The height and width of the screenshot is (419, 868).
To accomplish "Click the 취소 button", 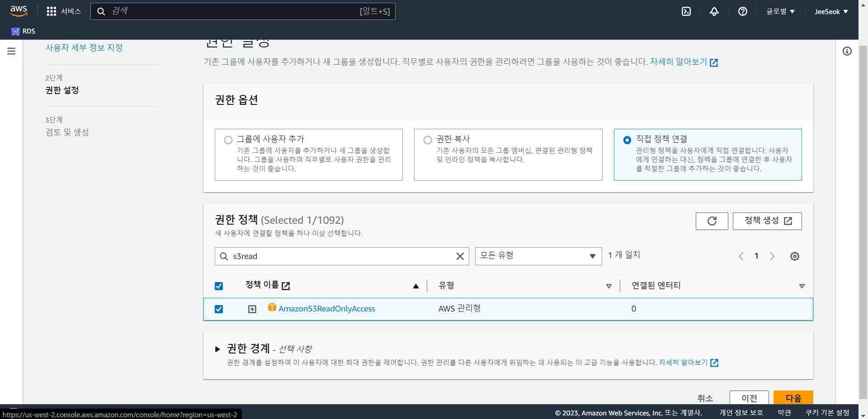I will point(705,398).
